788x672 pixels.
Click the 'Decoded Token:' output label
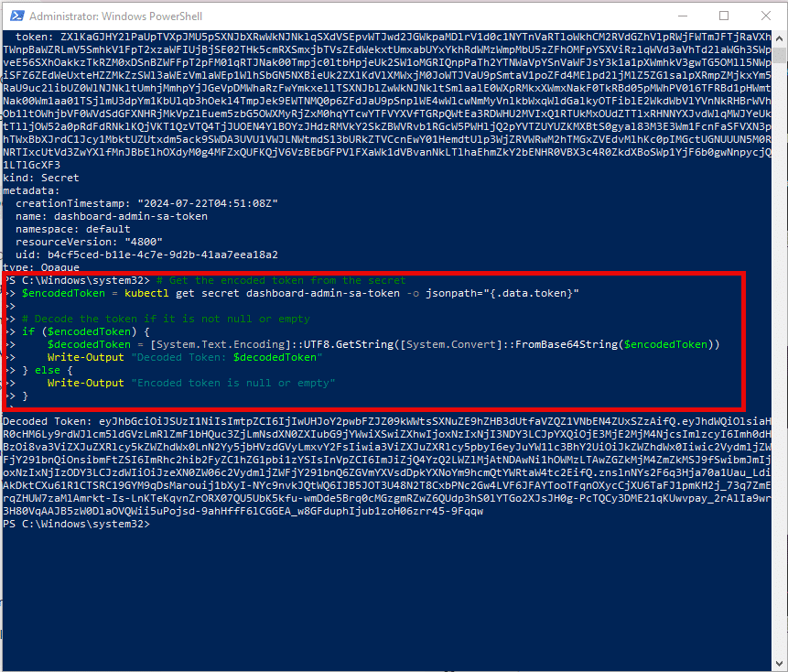[x=48, y=422]
